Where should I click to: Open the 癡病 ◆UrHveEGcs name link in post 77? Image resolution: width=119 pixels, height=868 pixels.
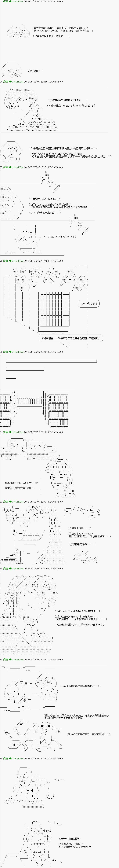point(13,167)
